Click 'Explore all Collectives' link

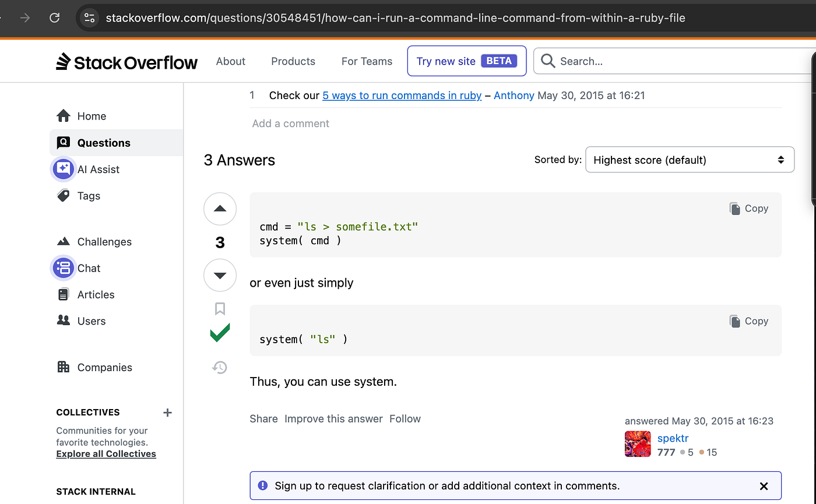106,454
